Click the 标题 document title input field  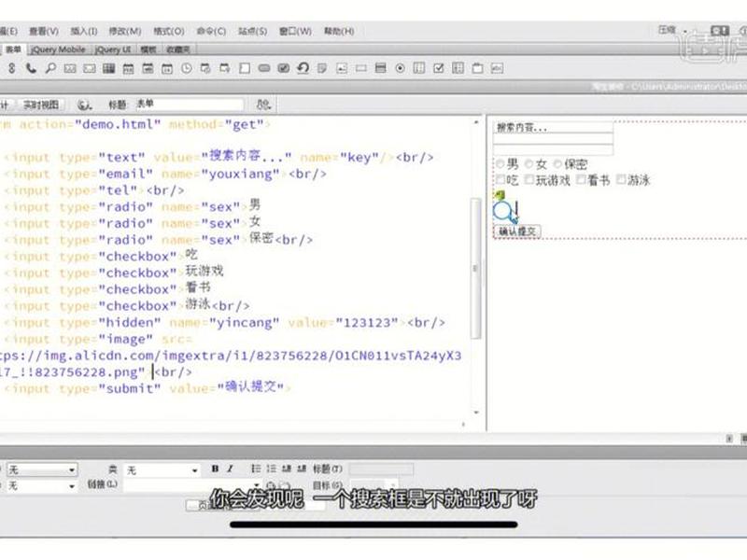(x=190, y=104)
